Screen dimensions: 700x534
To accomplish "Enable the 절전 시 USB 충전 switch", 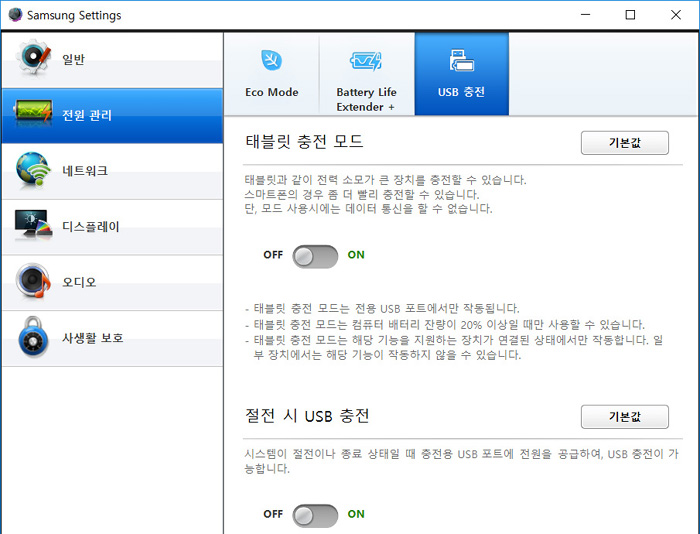I will (x=315, y=515).
